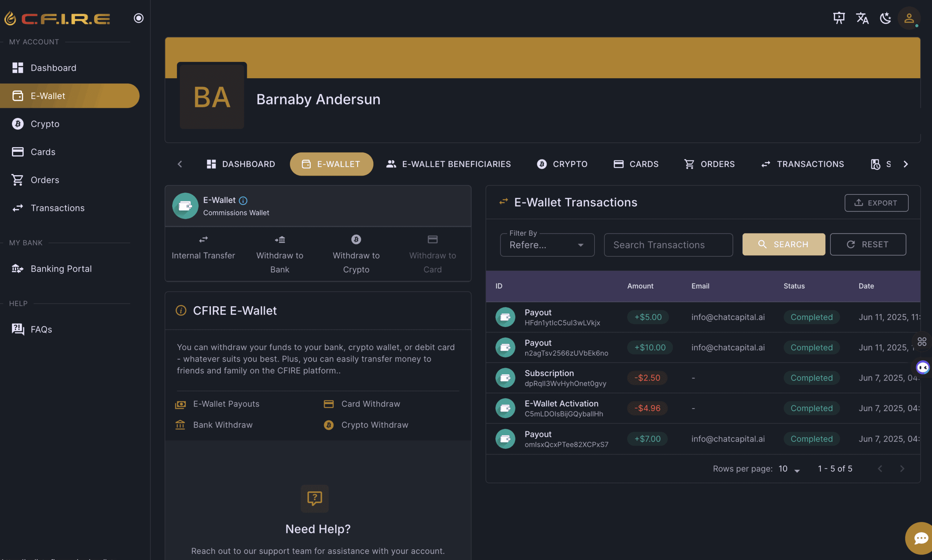Show more tabs with right chevron

pos(905,164)
